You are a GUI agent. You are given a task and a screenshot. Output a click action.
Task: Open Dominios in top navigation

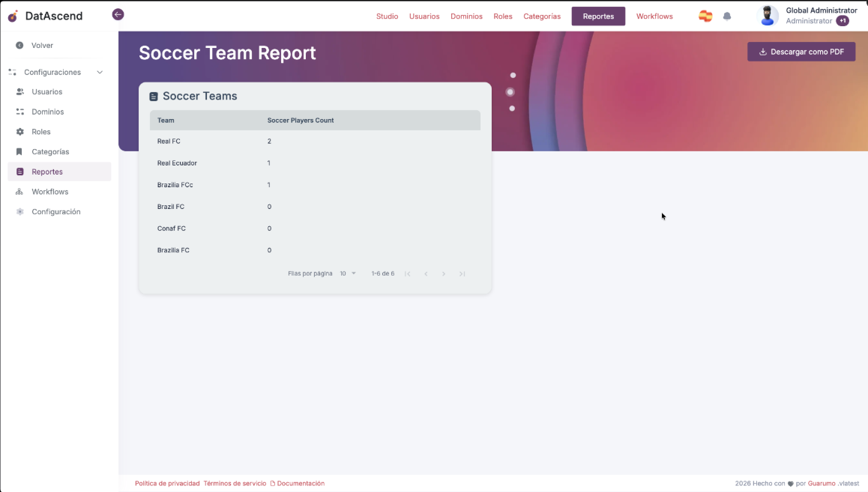click(466, 16)
